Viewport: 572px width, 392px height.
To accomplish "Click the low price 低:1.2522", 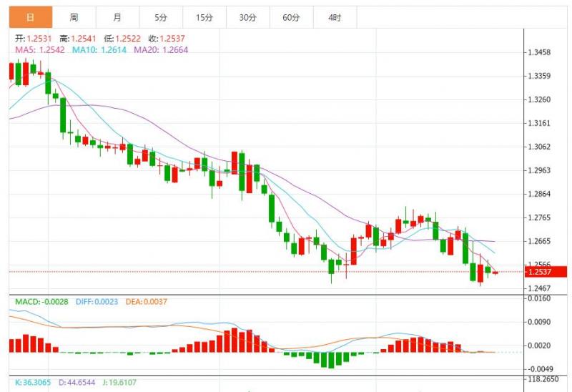I will pos(122,39).
